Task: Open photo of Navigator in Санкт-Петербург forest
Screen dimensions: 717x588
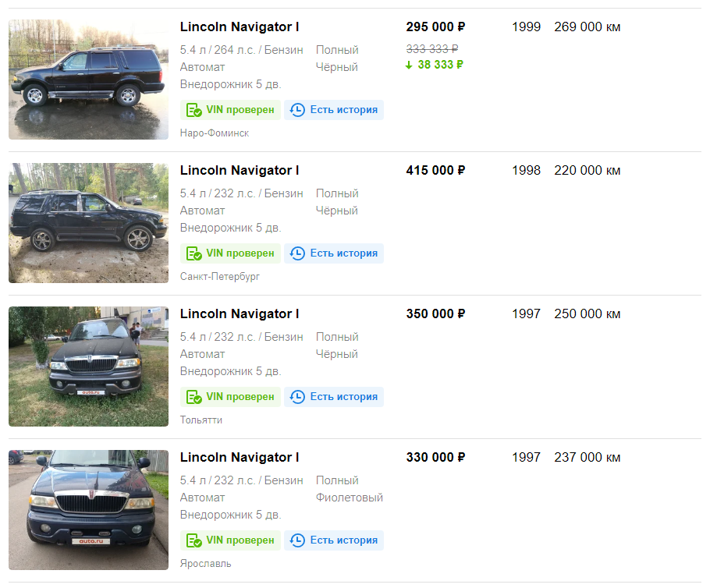Action: pyautogui.click(x=89, y=223)
